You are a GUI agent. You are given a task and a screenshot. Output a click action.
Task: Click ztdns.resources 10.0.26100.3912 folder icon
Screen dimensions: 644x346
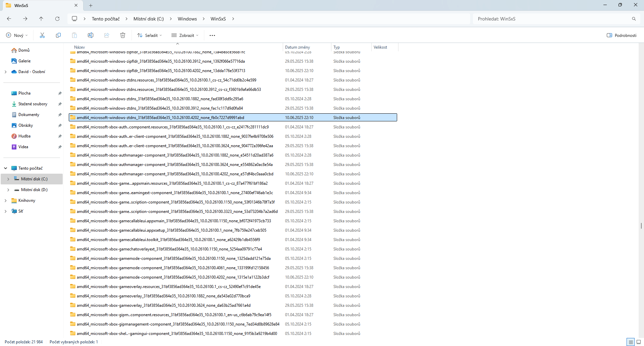pyautogui.click(x=73, y=89)
